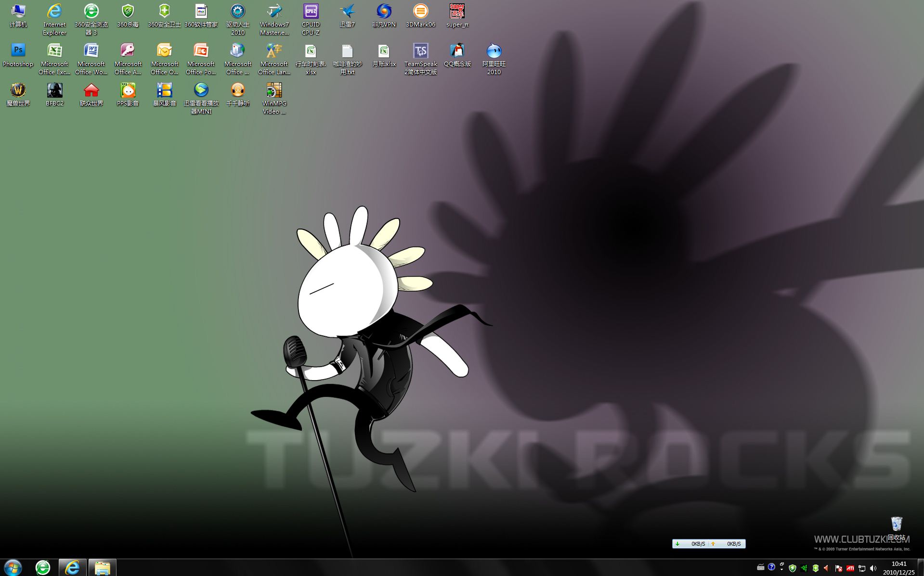Open the ATI Catalyst tray icon
924x576 pixels.
coord(850,568)
